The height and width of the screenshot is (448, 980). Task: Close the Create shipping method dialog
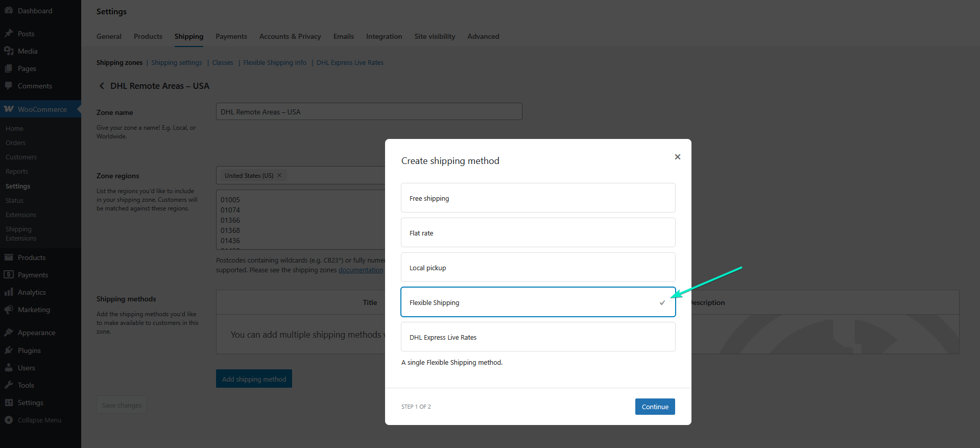[678, 157]
